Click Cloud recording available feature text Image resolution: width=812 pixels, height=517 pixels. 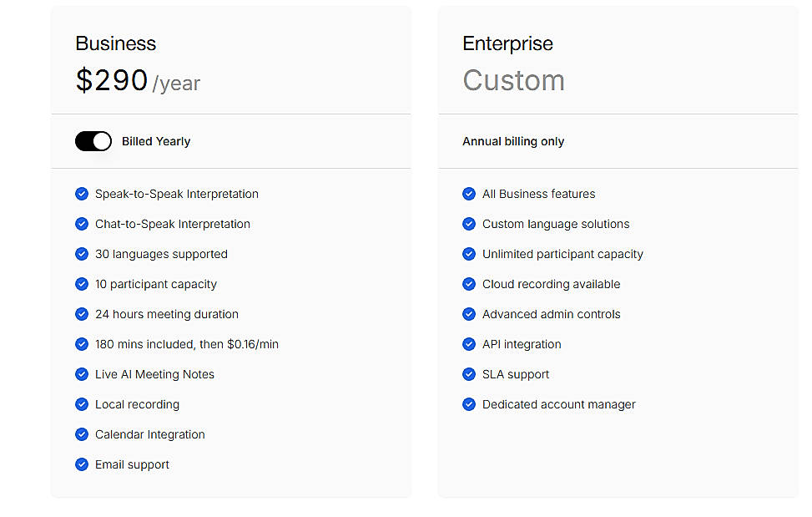[x=551, y=284]
